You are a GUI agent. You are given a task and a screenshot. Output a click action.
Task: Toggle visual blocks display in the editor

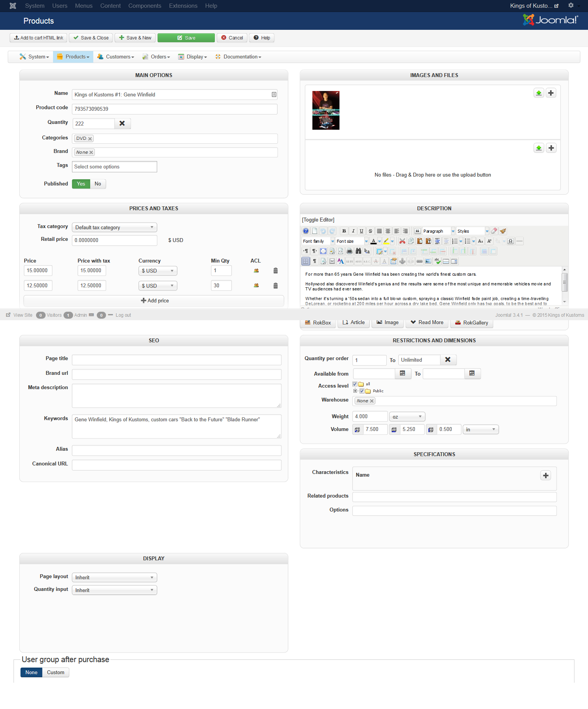[x=306, y=261]
